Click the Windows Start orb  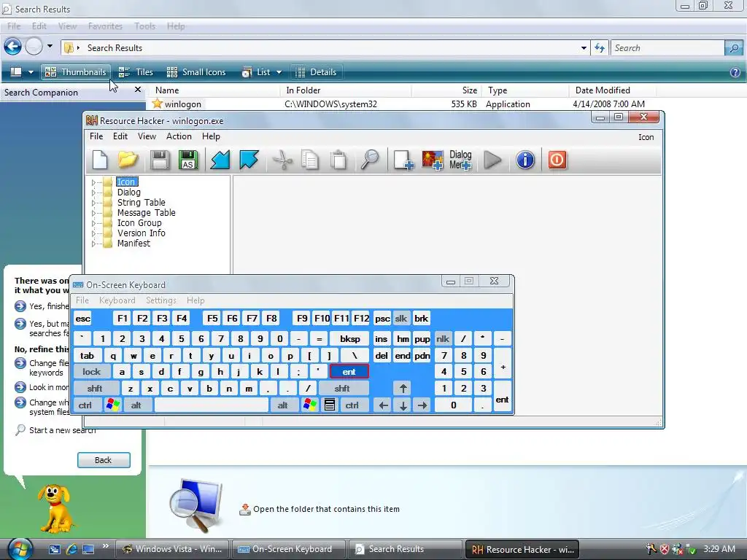pyautogui.click(x=19, y=548)
